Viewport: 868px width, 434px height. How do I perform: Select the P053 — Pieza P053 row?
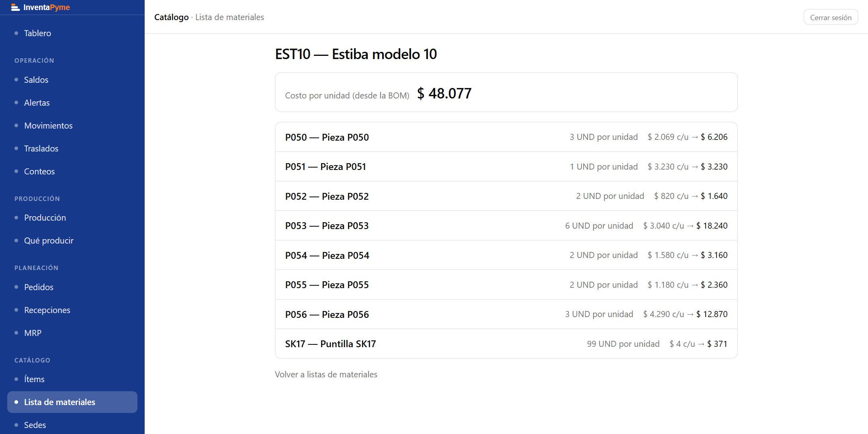click(x=506, y=225)
